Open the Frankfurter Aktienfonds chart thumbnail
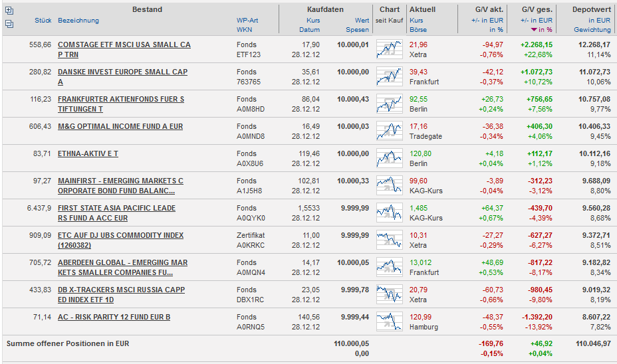Image resolution: width=617 pixels, height=364 pixels. [389, 104]
